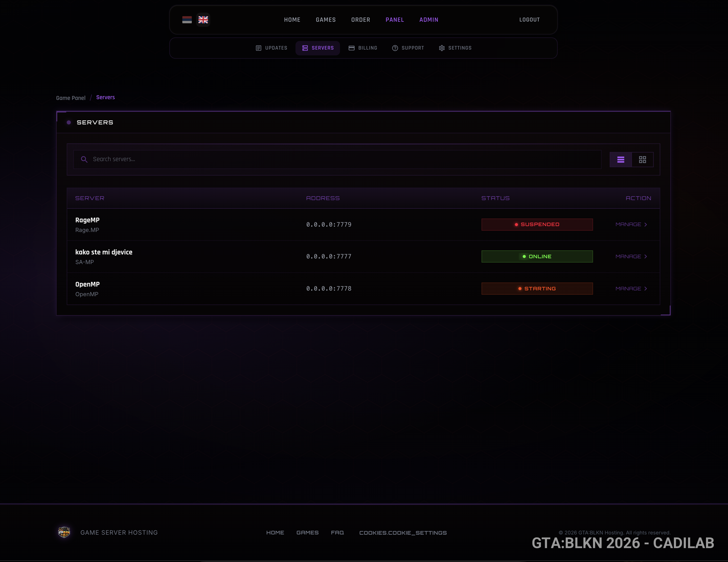Open Manage chevron for RageMP server
This screenshot has height=562, width=728.
[x=646, y=224]
